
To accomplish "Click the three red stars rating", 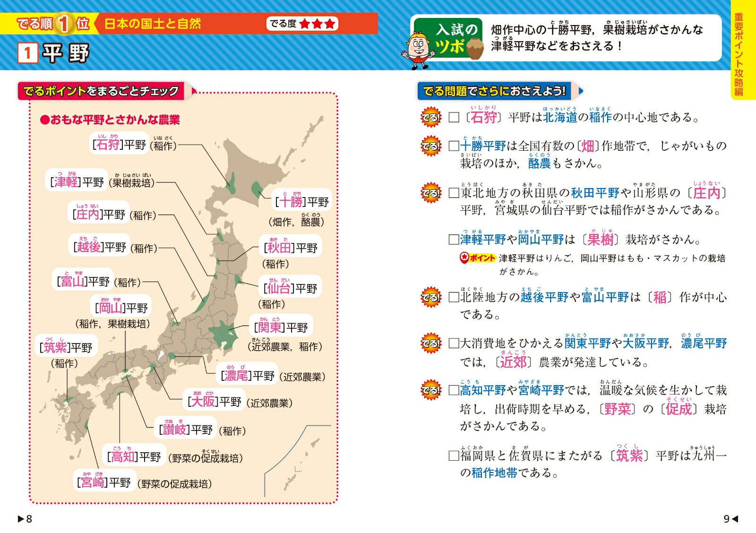I will click(317, 24).
